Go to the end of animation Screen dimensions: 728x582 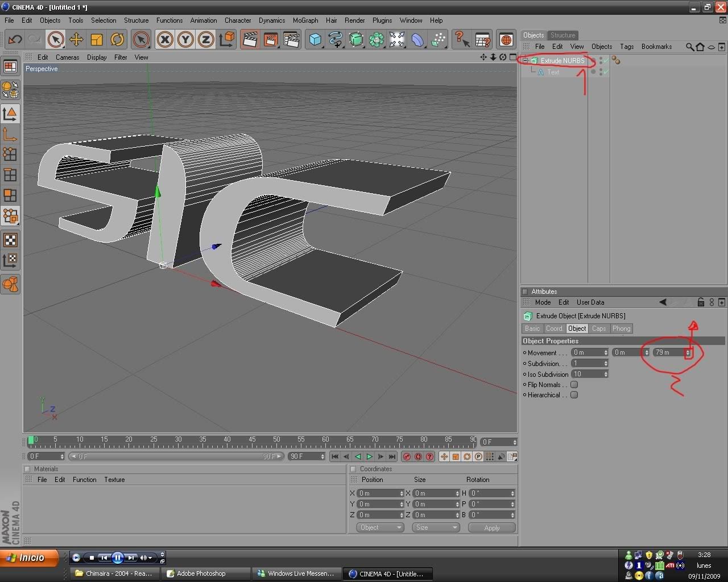tap(392, 456)
